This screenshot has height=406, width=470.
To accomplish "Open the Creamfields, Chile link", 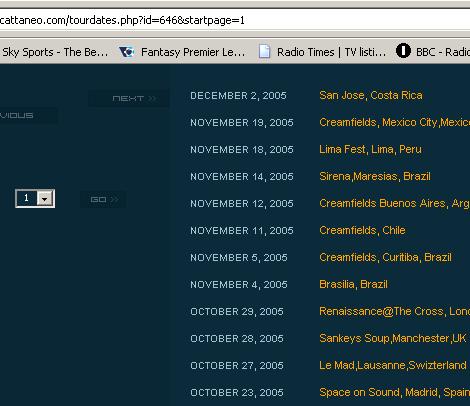I will click(x=362, y=230).
